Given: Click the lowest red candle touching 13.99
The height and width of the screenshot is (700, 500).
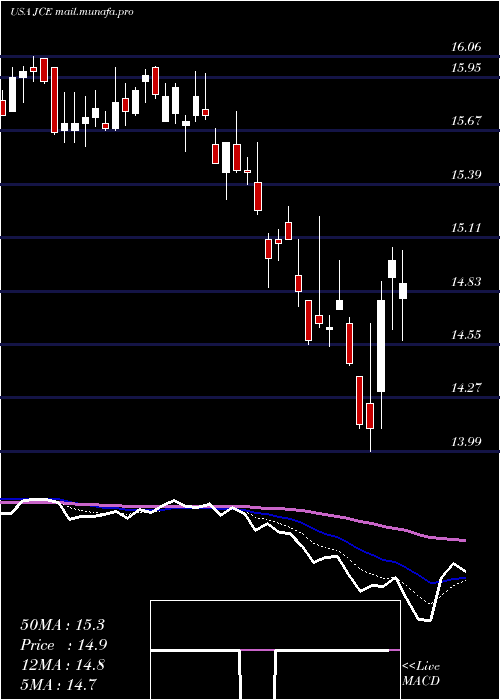Looking at the screenshot, I should [370, 415].
